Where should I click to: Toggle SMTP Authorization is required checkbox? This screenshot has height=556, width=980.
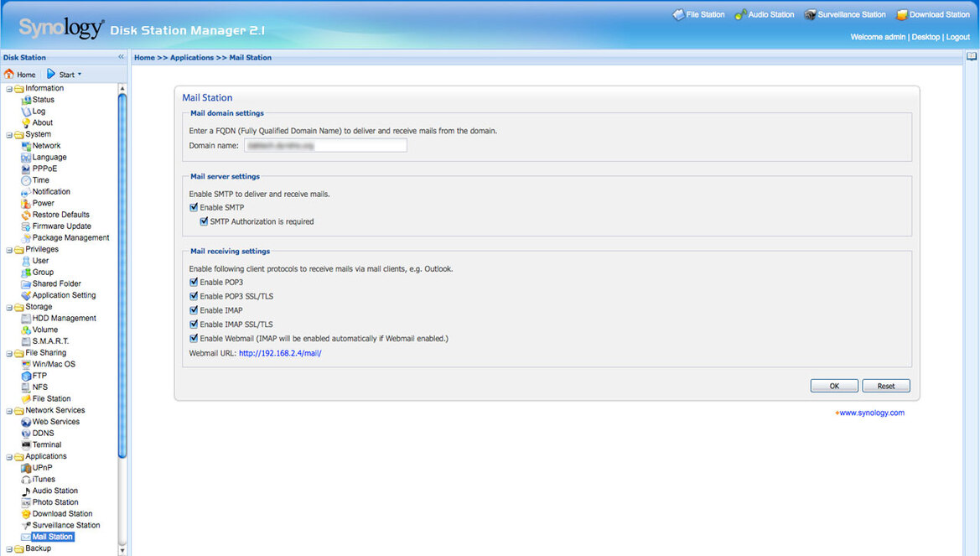click(204, 221)
